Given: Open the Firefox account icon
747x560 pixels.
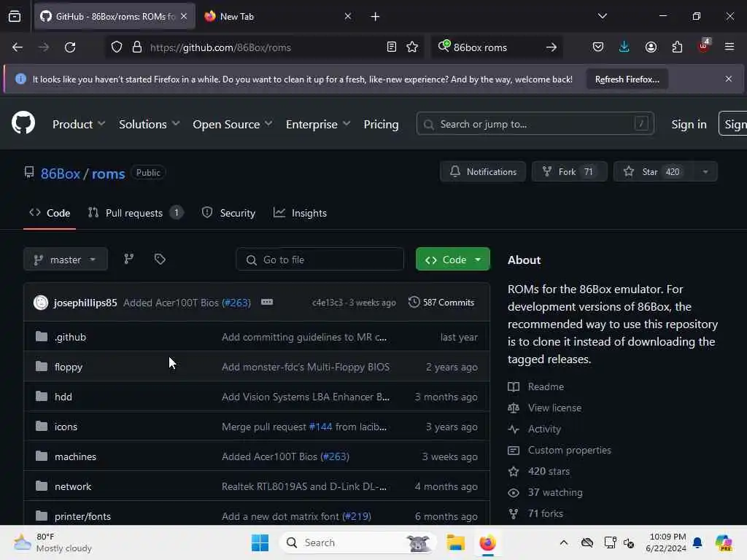Looking at the screenshot, I should tap(651, 47).
